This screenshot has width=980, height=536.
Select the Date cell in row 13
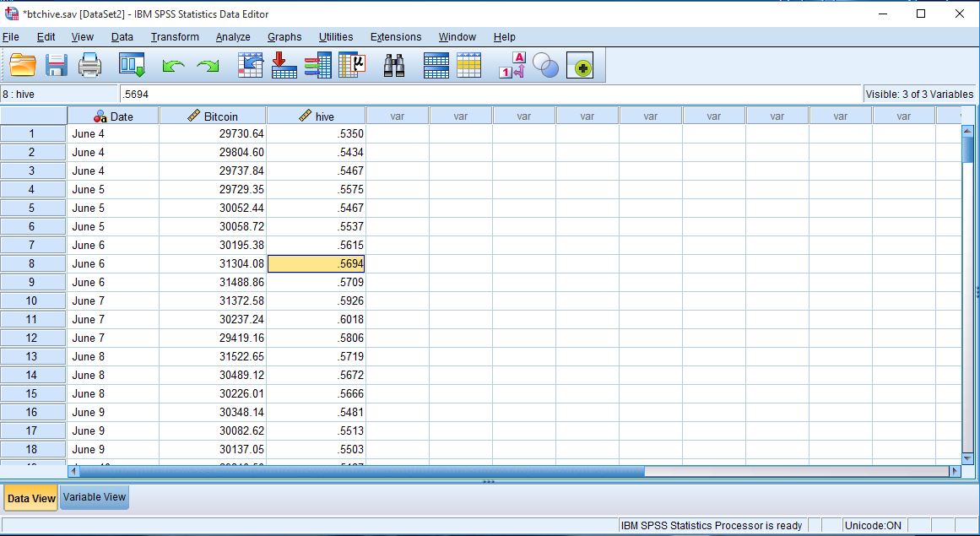(x=113, y=357)
